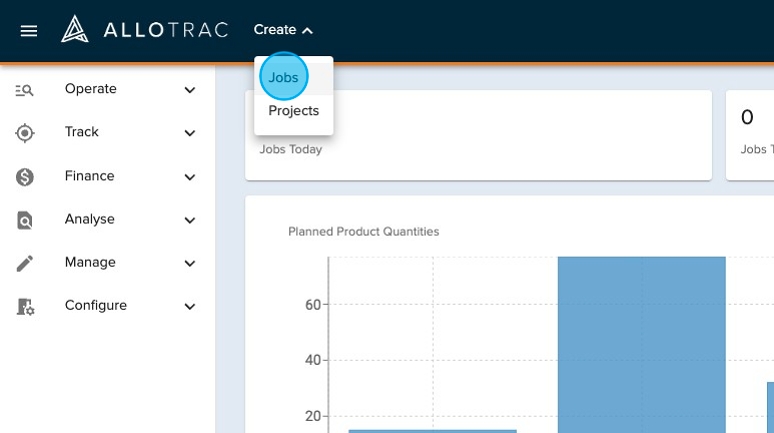Screen dimensions: 774x433
Task: Click the Analyse document-search icon
Action: click(x=25, y=220)
